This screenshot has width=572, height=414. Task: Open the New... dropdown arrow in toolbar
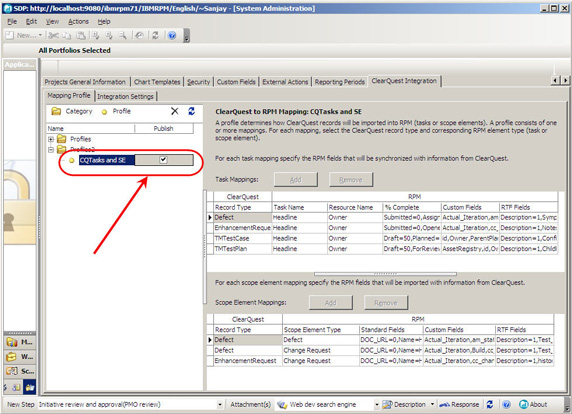tap(40, 35)
